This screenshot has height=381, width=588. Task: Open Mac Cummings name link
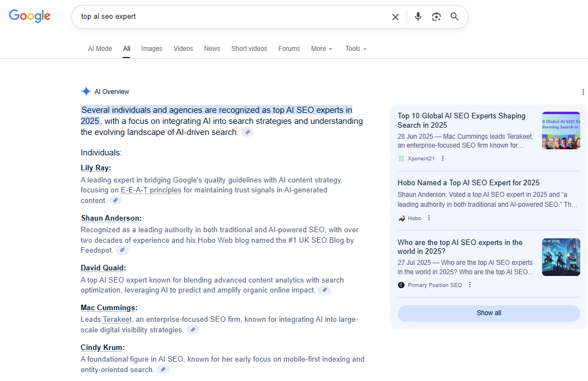tap(109, 308)
